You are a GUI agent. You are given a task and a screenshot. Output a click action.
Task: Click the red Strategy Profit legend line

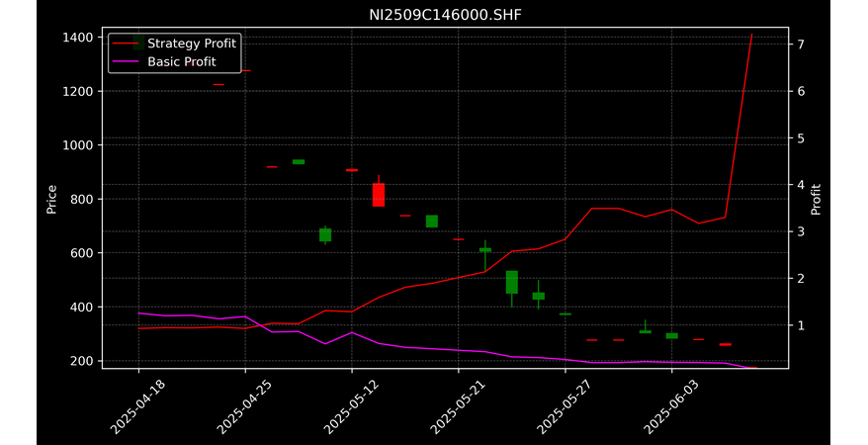coord(126,44)
